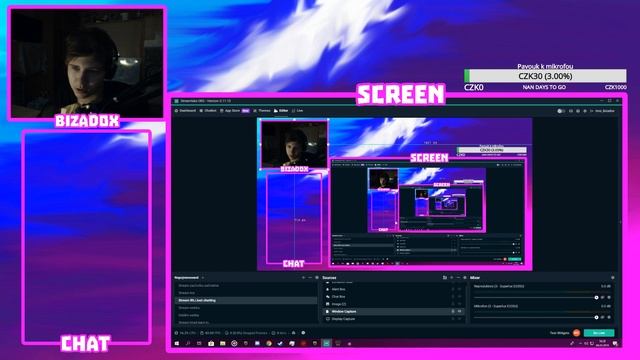640x360 pixels.
Task: Click the nested SCREEN capture in editor preview
Action: point(427,212)
